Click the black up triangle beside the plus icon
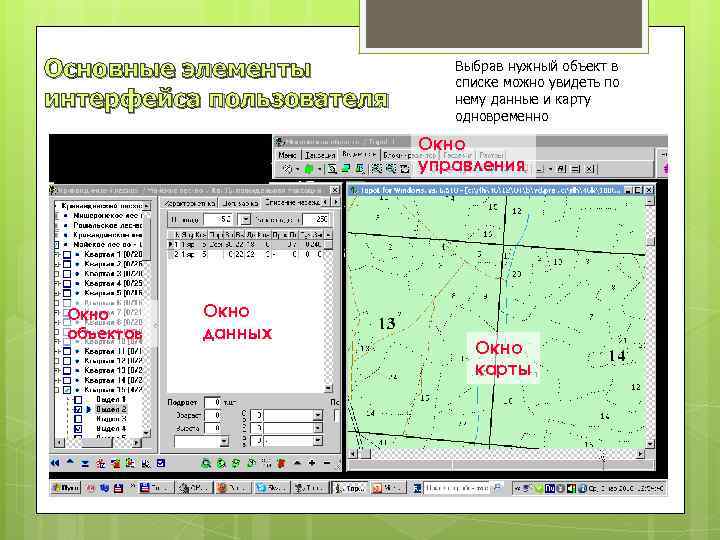The height and width of the screenshot is (540, 720). coord(298,463)
